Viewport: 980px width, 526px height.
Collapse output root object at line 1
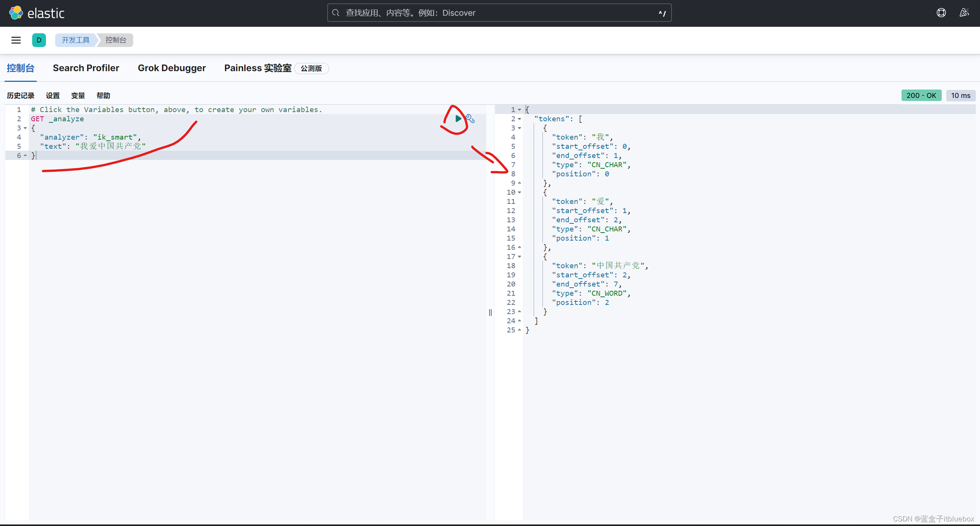tap(519, 110)
